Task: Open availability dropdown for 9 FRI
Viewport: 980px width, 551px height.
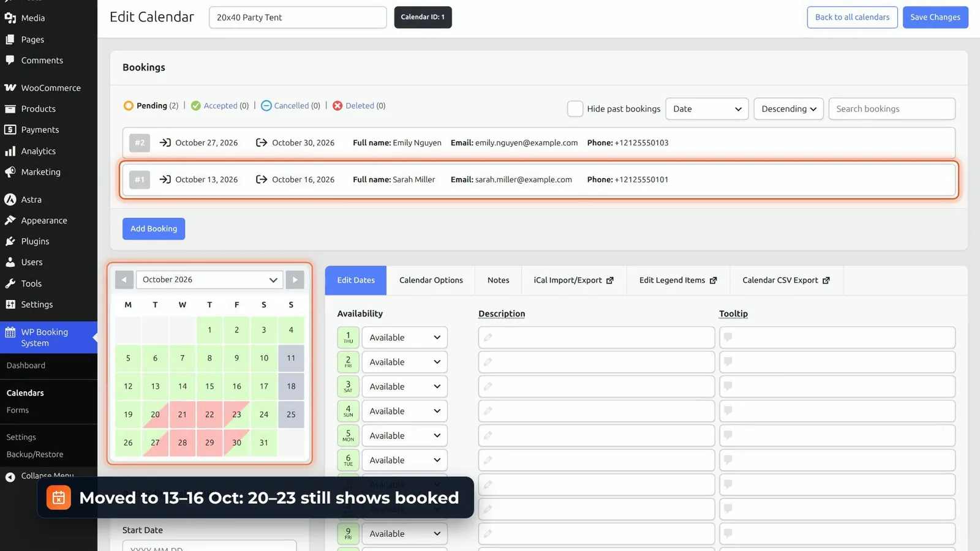Action: [404, 534]
